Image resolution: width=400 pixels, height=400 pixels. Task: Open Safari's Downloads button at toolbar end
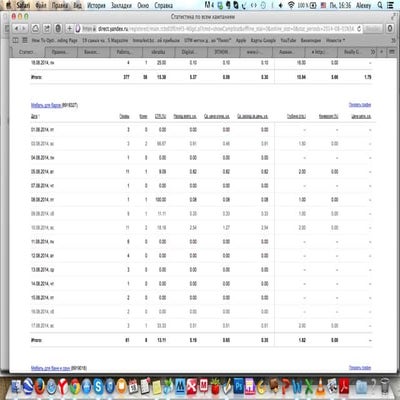tap(390, 29)
